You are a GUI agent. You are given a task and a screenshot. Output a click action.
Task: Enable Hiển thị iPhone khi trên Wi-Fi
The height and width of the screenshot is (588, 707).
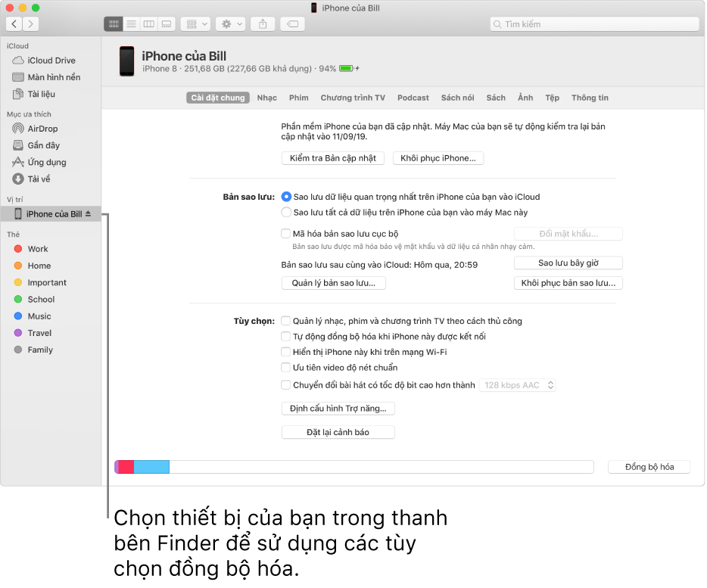(x=285, y=352)
